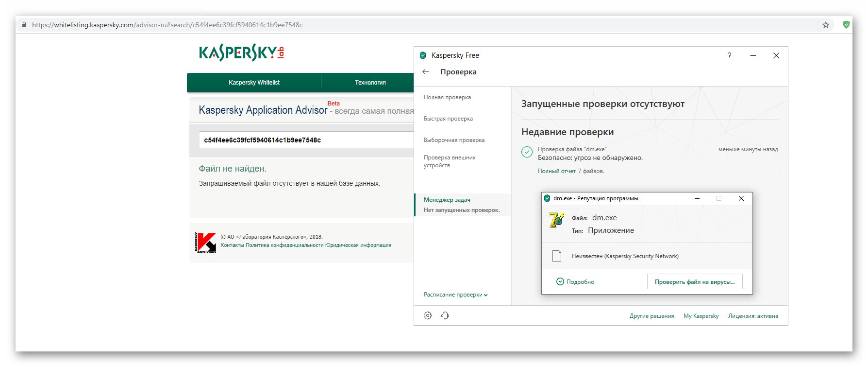The height and width of the screenshot is (367, 868).
Task: Open Политика конфиденциальности link
Action: coord(284,245)
